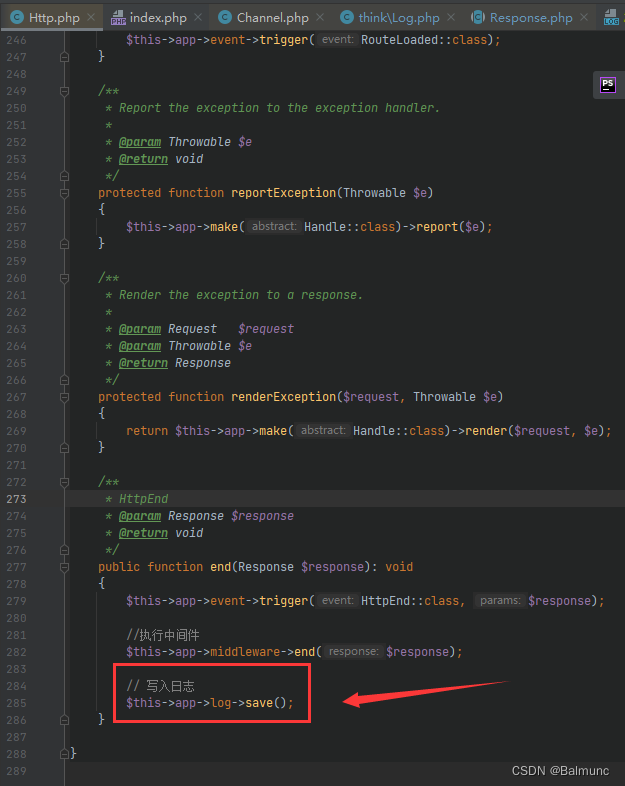Close the think\Log.php tab
625x786 pixels.
pyautogui.click(x=451, y=18)
